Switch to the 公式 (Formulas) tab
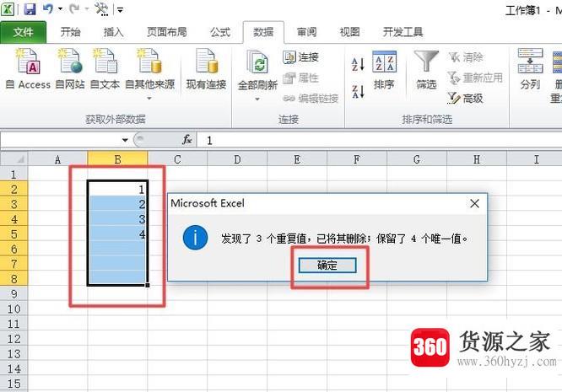 (220, 32)
